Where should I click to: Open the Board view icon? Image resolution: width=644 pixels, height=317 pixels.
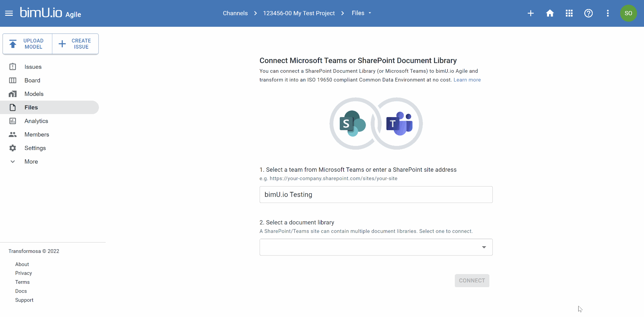point(12,81)
